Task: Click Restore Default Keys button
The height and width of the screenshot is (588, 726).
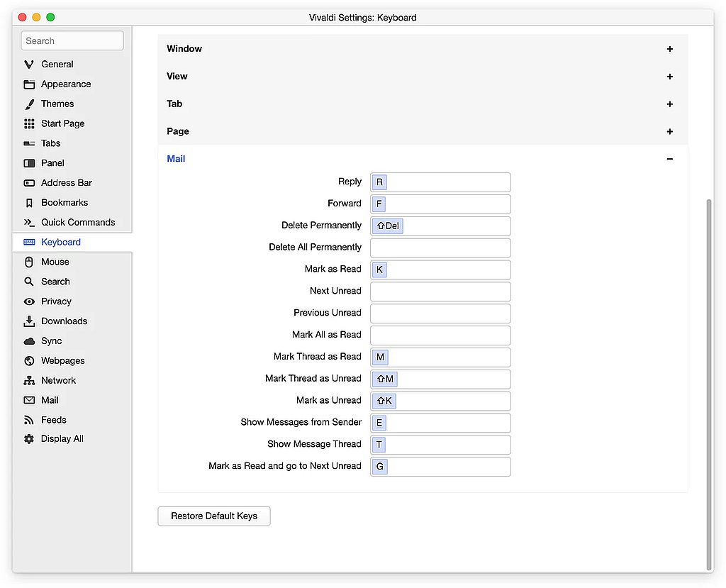Action: 214,516
